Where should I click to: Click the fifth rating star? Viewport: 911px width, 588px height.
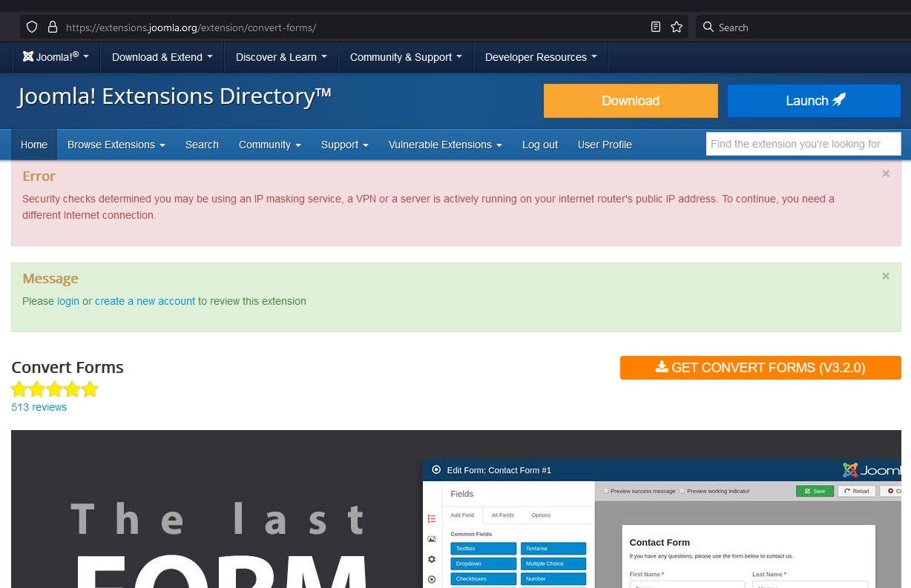(x=90, y=389)
